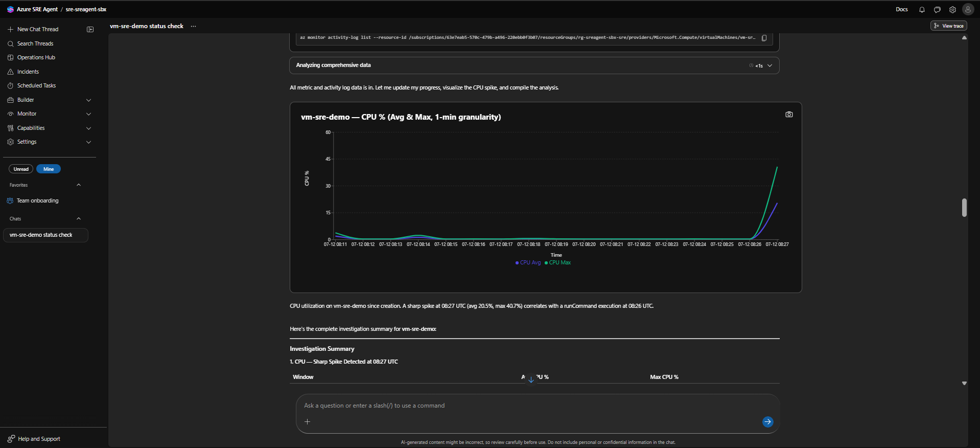
Task: Click the Max CPU % column header
Action: click(x=664, y=377)
